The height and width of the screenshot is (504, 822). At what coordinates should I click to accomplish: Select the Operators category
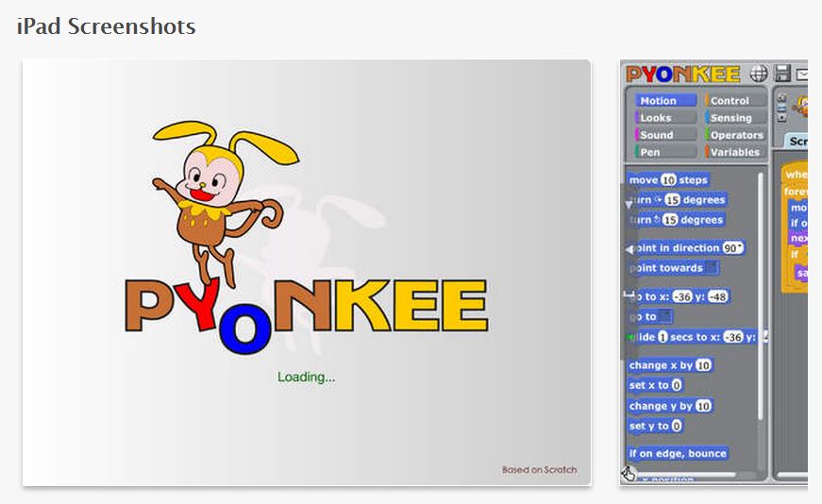[735, 135]
